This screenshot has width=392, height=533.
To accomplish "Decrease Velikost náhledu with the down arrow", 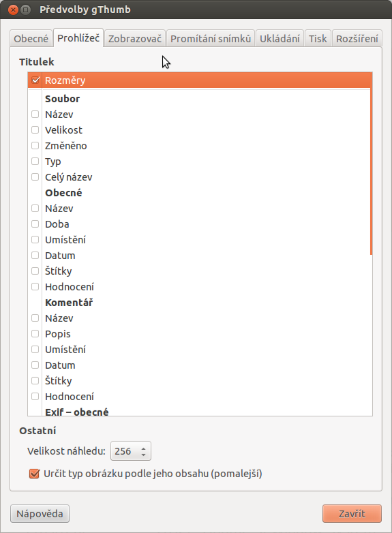I will point(143,455).
